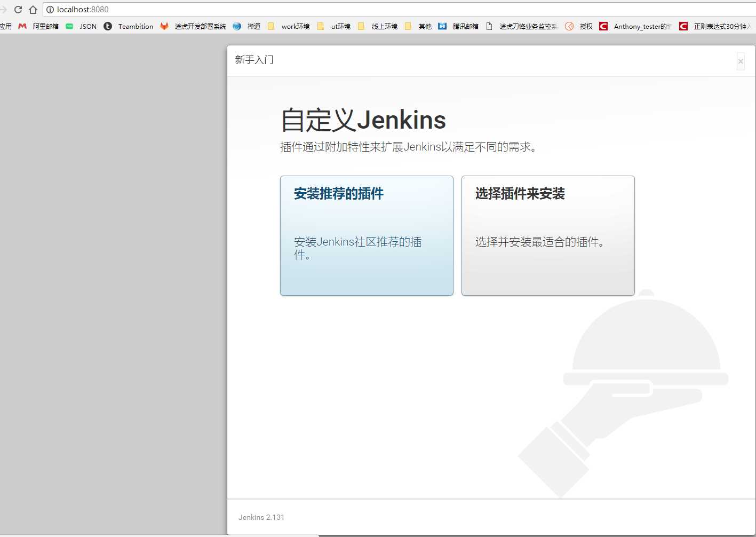Screen dimensions: 756x537
Task: Open the 途虎开发部署系统 bookmark
Action: (x=193, y=26)
